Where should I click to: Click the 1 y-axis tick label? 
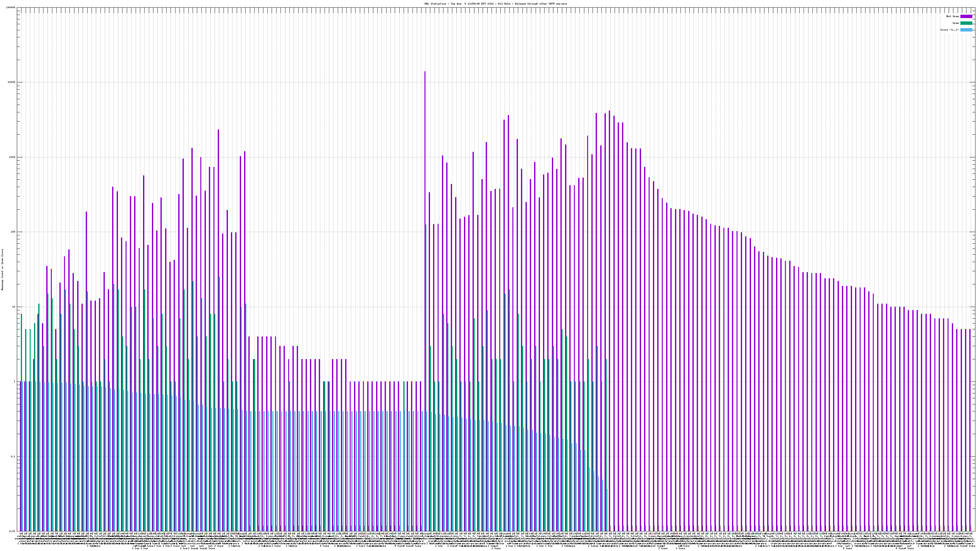click(15, 381)
